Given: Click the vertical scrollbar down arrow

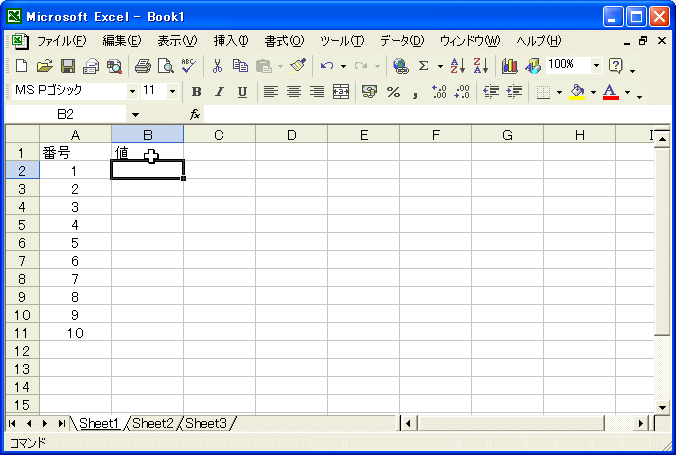Looking at the screenshot, I should [662, 407].
